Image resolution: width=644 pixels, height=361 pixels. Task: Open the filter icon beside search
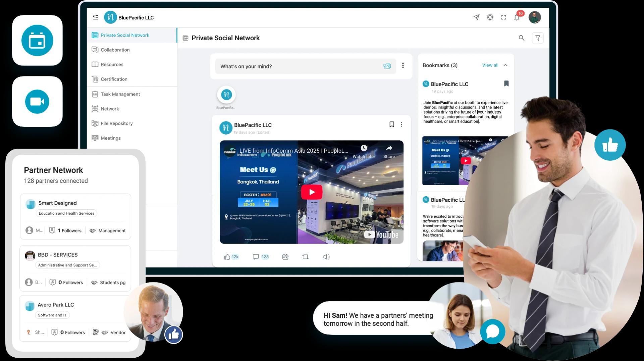538,38
